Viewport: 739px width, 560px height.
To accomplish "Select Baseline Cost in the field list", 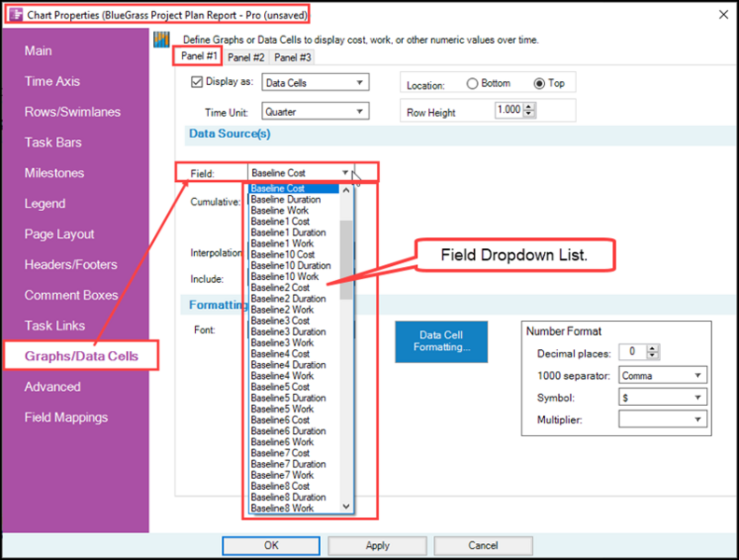I will (293, 189).
